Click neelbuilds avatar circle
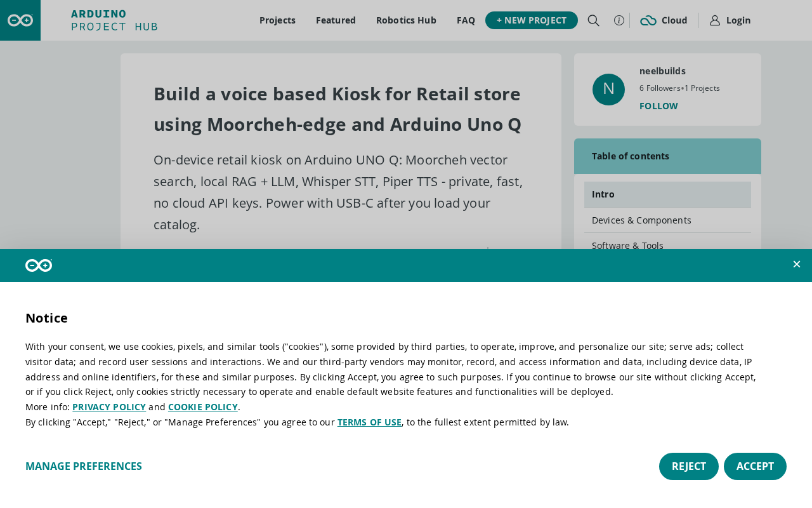 608,90
